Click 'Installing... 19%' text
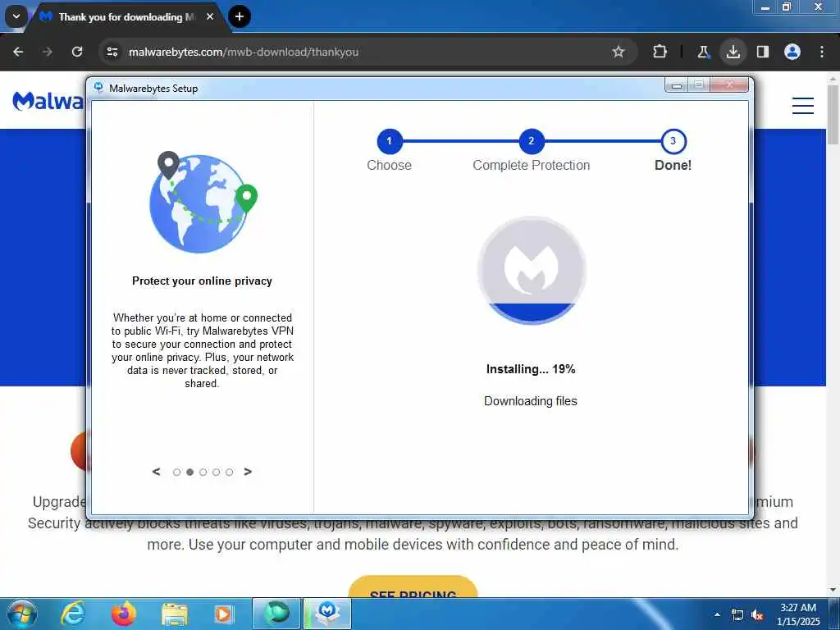The width and height of the screenshot is (840, 630). [x=531, y=369]
